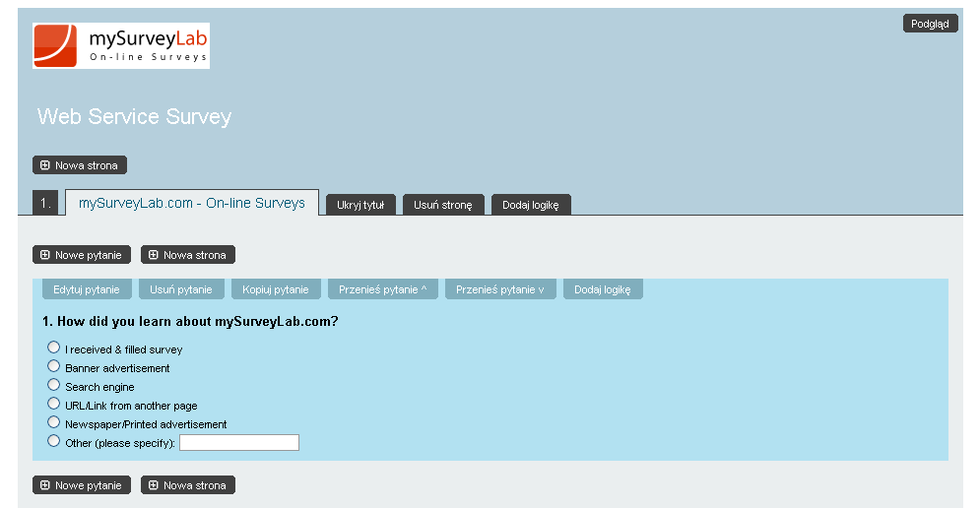The height and width of the screenshot is (508, 980).
Task: Remove the question via Usuń pytanie
Action: 181,289
